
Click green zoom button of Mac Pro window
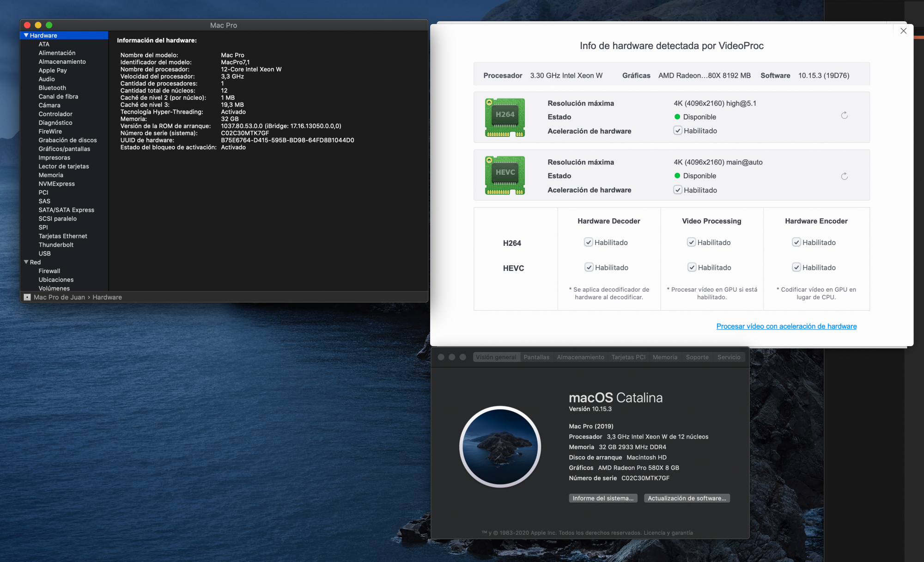(x=49, y=25)
